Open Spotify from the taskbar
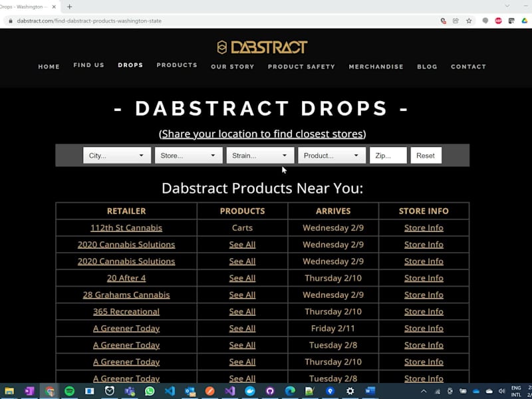This screenshot has height=399, width=532. [70, 391]
